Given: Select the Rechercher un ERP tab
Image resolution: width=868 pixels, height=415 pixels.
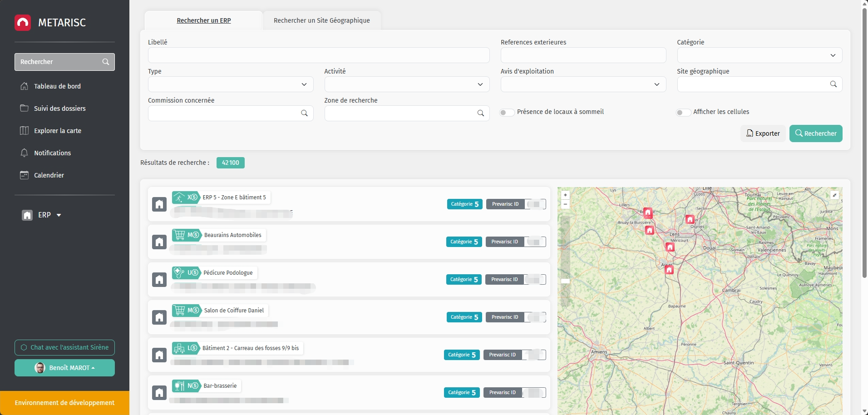Looking at the screenshot, I should (203, 20).
